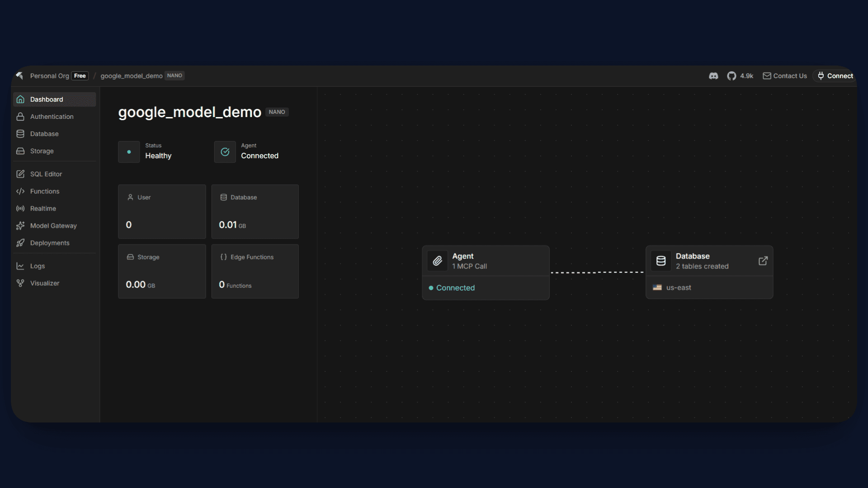868x488 pixels.
Task: Select google_model_demo breadcrumb project
Action: click(x=131, y=76)
